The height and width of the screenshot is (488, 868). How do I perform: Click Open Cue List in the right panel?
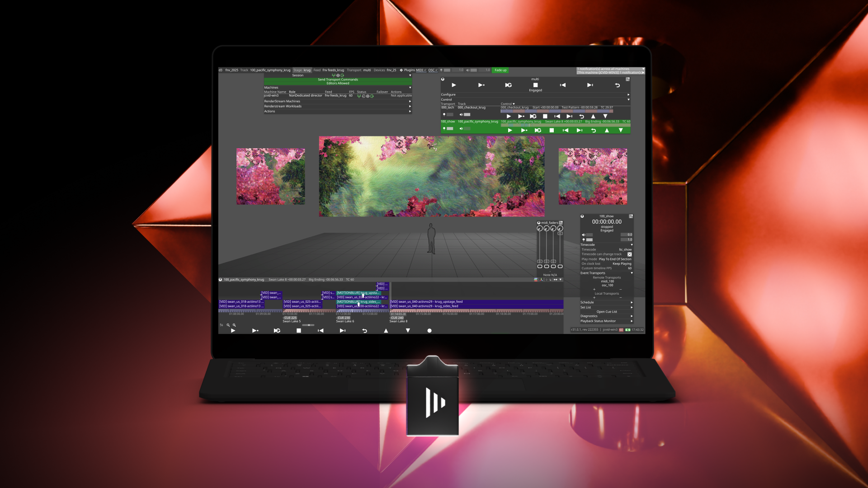[607, 311]
